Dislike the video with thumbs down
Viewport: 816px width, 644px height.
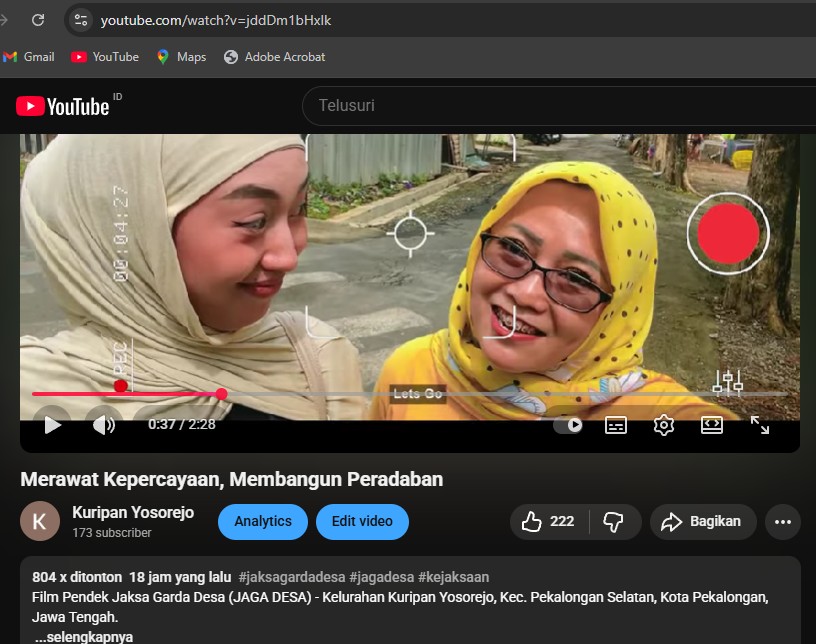click(x=614, y=521)
